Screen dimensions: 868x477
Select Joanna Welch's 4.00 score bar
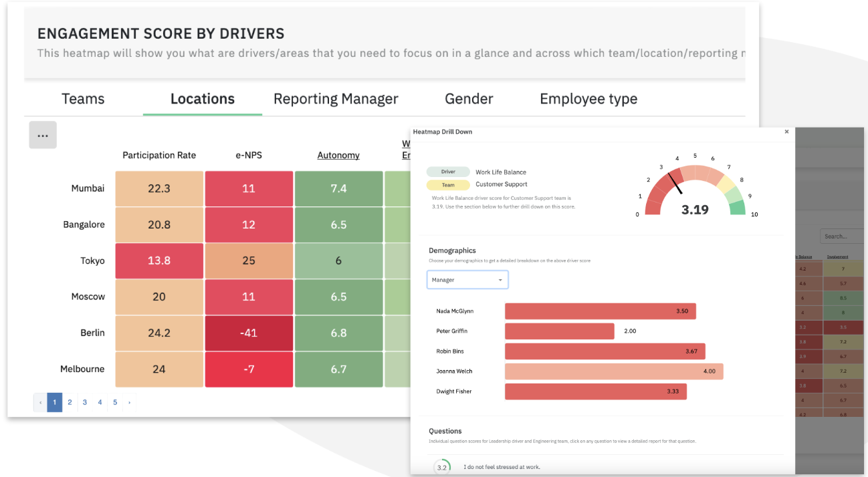click(x=613, y=371)
